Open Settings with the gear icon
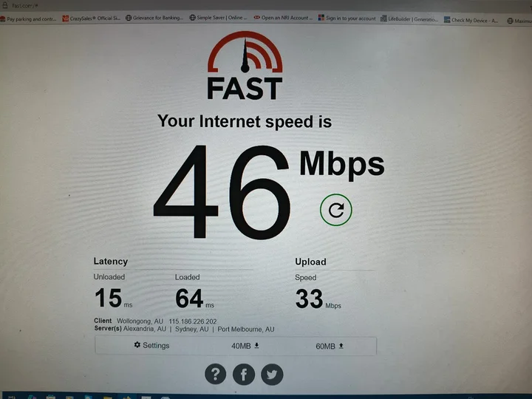532x399 pixels. (x=151, y=345)
